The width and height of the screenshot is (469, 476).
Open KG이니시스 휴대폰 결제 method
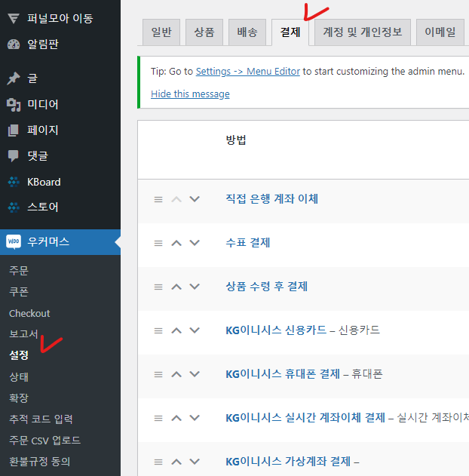point(283,373)
